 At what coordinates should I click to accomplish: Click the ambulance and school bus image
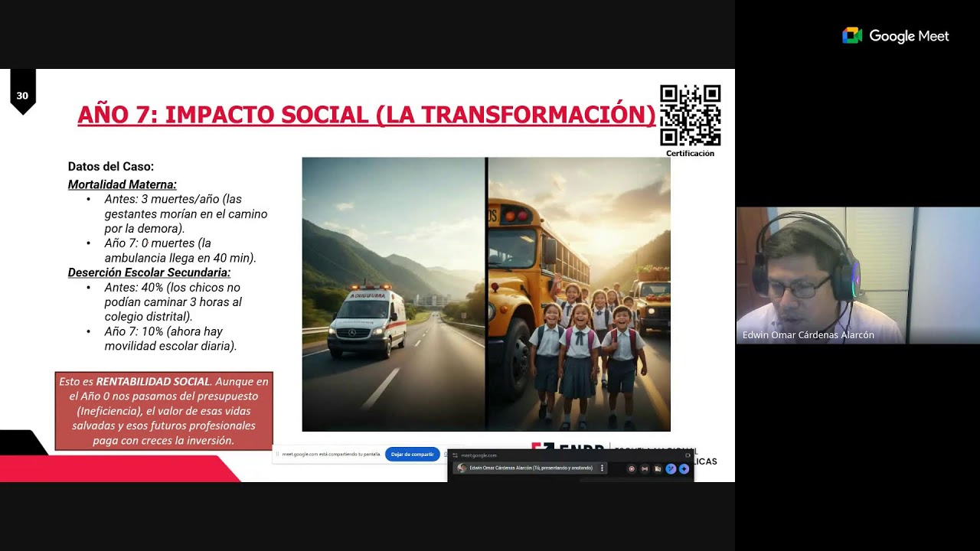click(x=486, y=295)
